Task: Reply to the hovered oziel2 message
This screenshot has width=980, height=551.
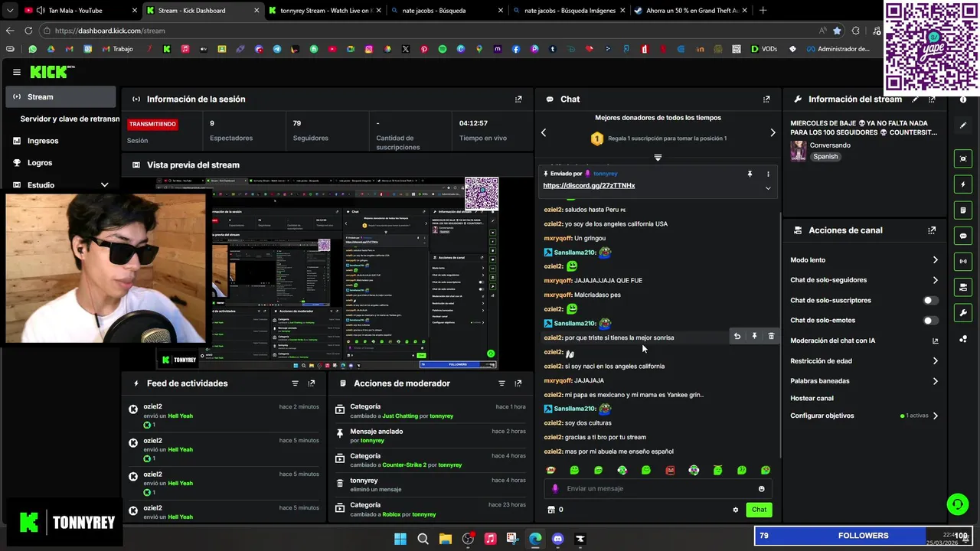Action: (x=737, y=336)
